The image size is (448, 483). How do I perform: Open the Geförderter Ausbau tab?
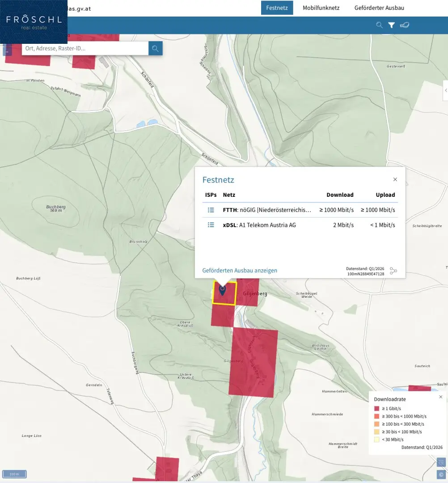click(379, 8)
